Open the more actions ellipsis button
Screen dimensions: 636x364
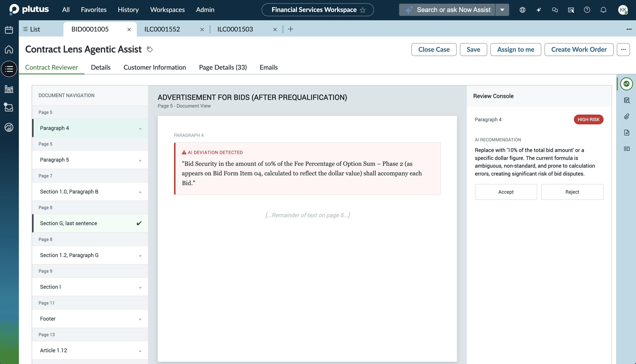tap(623, 50)
